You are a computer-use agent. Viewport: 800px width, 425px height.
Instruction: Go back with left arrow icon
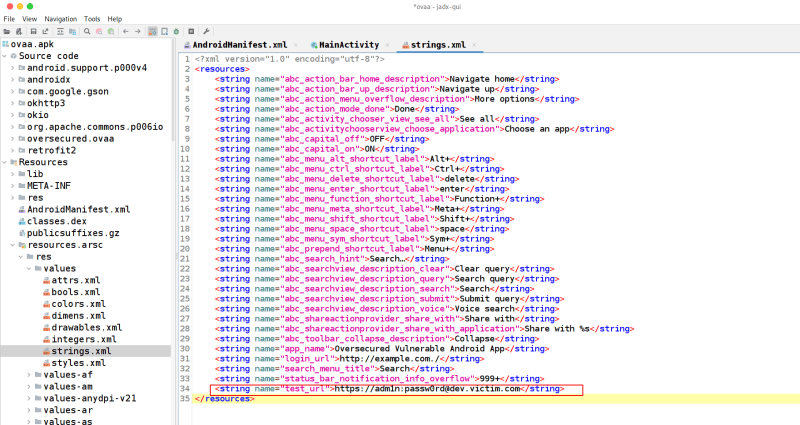(126, 32)
